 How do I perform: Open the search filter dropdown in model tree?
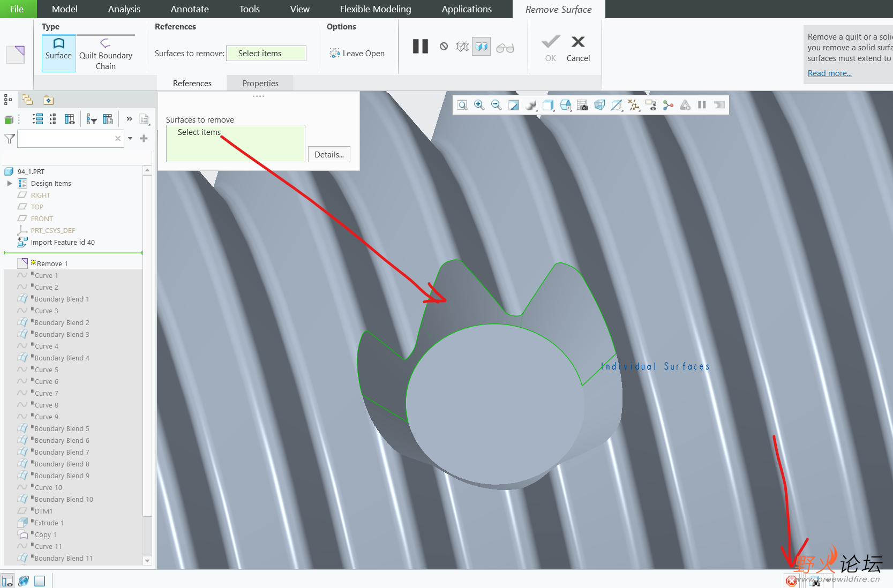[130, 139]
